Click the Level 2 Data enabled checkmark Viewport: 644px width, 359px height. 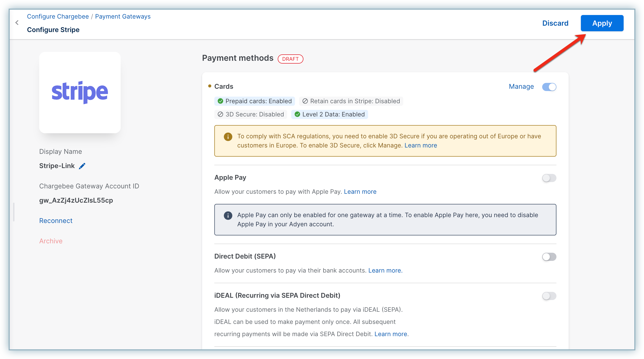tap(297, 114)
